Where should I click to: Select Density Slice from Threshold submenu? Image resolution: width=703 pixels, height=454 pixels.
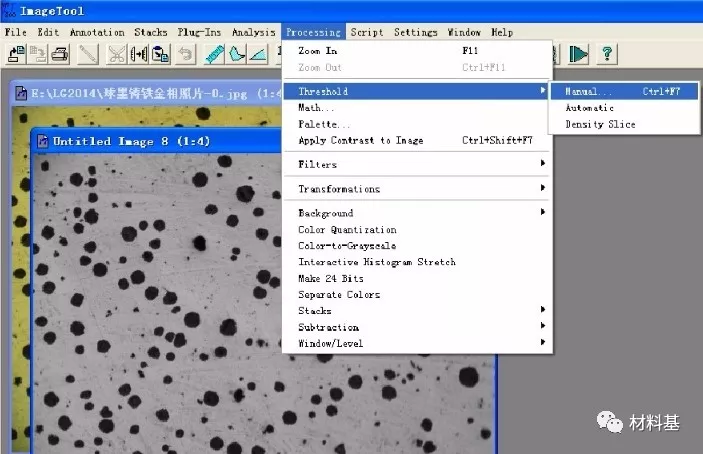[x=600, y=124]
